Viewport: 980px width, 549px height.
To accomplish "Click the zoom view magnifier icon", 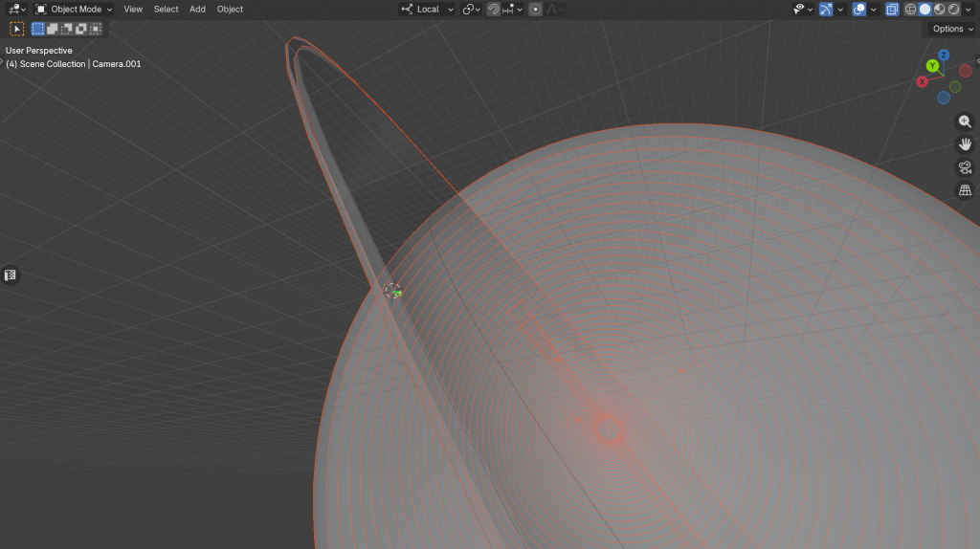I will click(x=965, y=121).
